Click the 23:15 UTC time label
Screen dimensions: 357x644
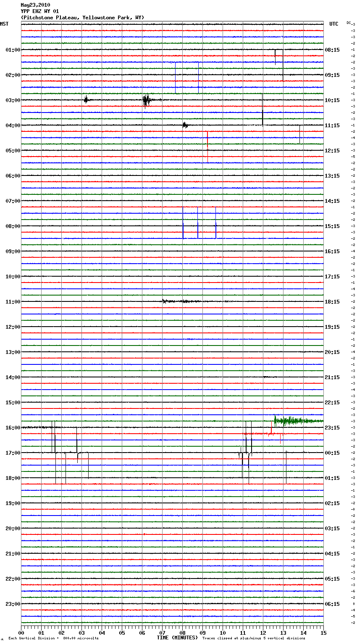coord(332,428)
